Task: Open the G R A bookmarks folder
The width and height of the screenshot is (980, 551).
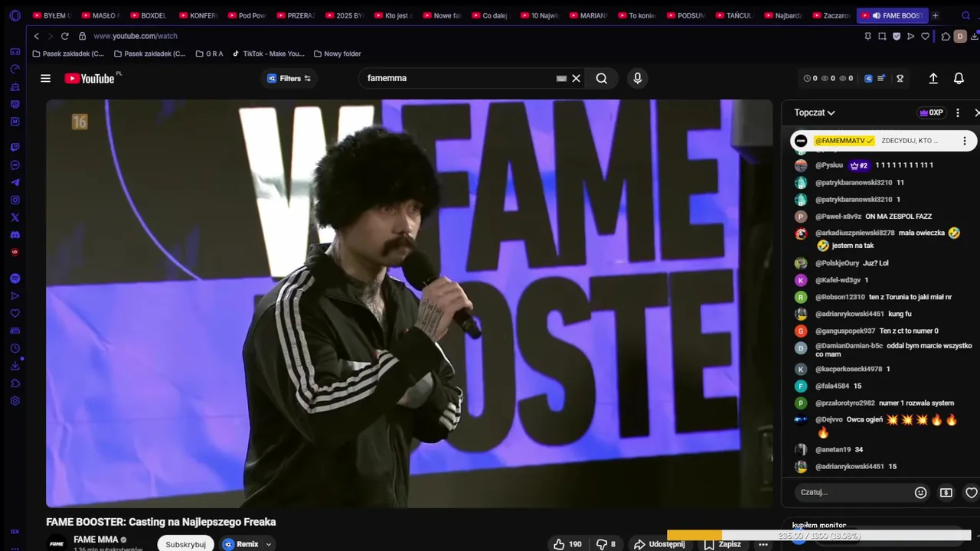Action: (209, 54)
